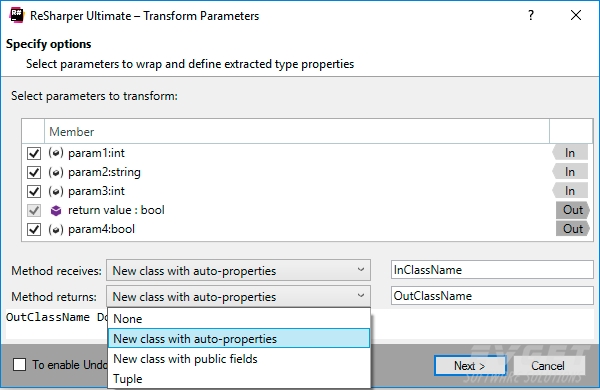Click the param4 parameter icon
This screenshot has width=600, height=390.
[x=55, y=229]
